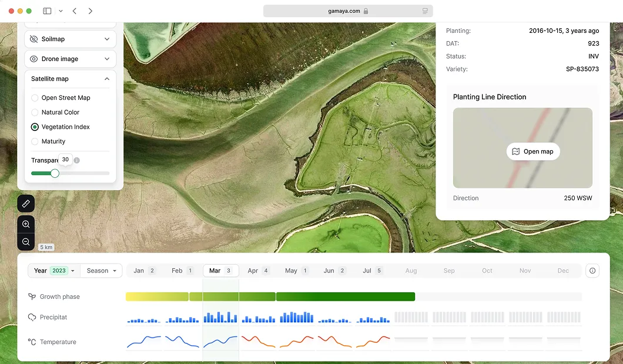Select the Maturity radio button
623x364 pixels.
point(35,141)
